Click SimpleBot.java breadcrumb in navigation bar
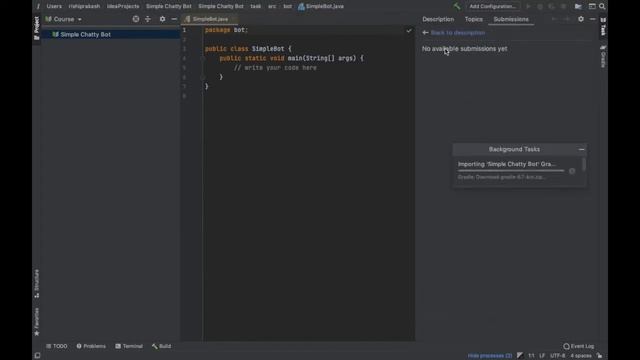This screenshot has width=640, height=360. (x=321, y=6)
